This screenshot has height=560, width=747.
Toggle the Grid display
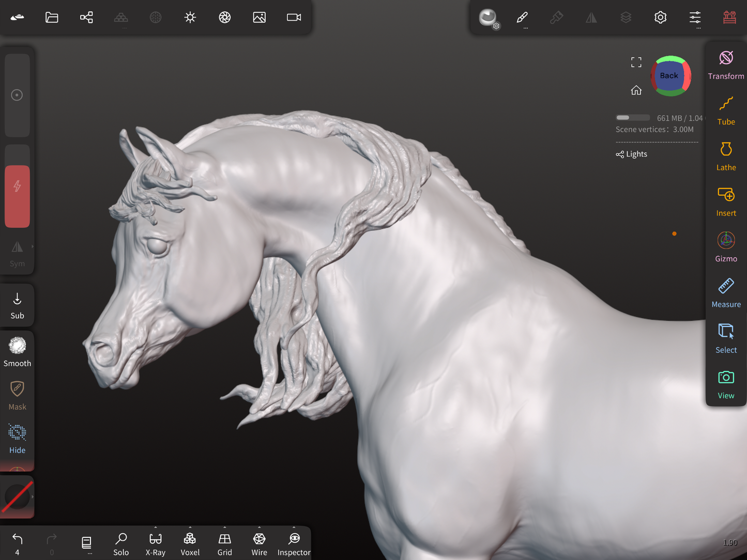(x=224, y=544)
